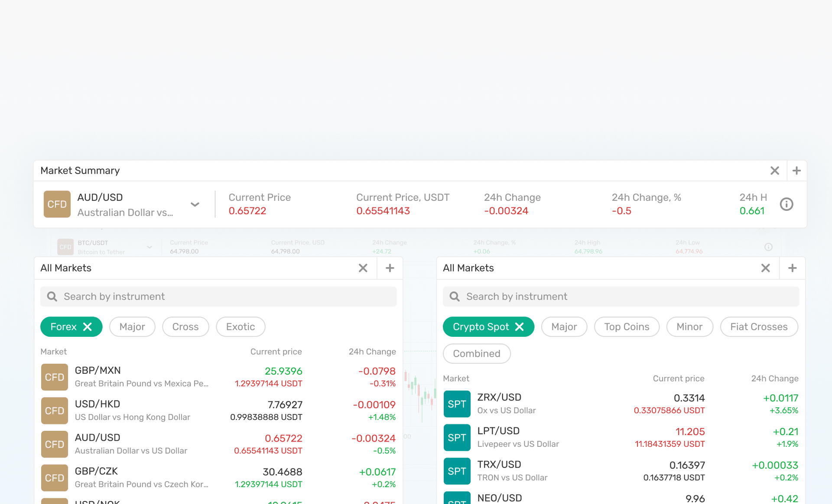Toggle the Top Coins filter chip
832x504 pixels.
[x=627, y=327]
